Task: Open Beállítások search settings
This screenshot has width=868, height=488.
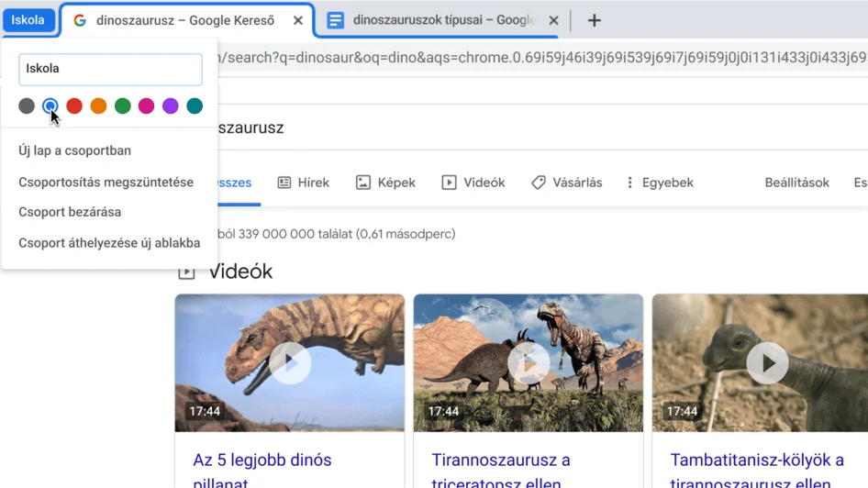Action: tap(796, 183)
